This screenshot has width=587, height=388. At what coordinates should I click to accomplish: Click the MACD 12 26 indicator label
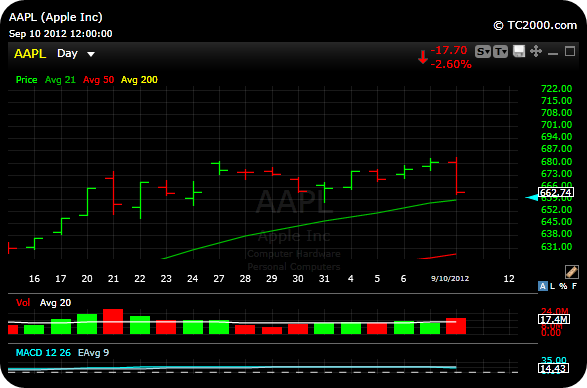click(x=43, y=352)
